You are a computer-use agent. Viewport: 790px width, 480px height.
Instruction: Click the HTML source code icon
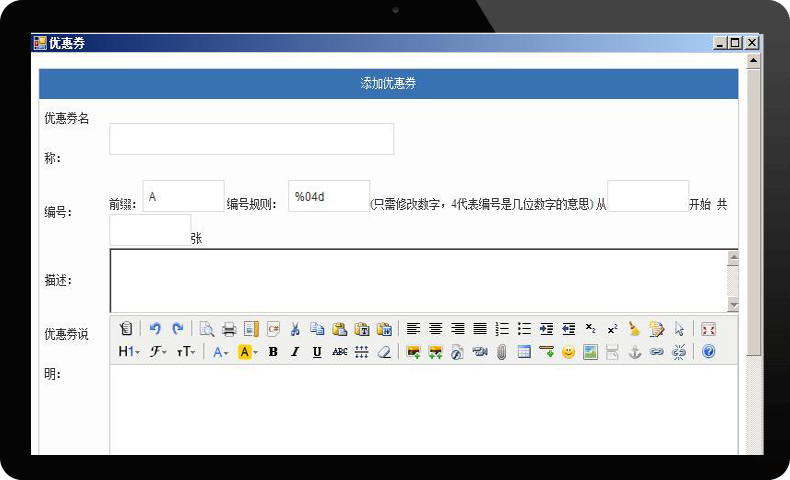(126, 329)
